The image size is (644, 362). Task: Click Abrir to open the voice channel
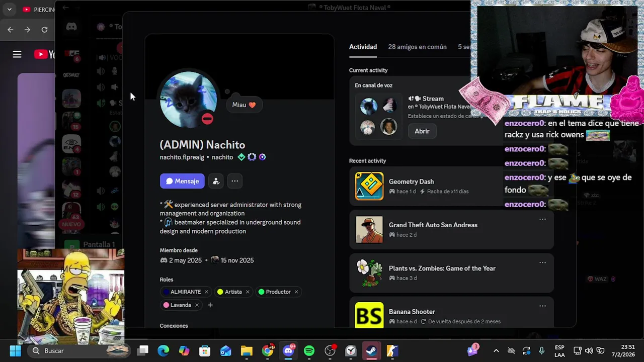point(422,131)
